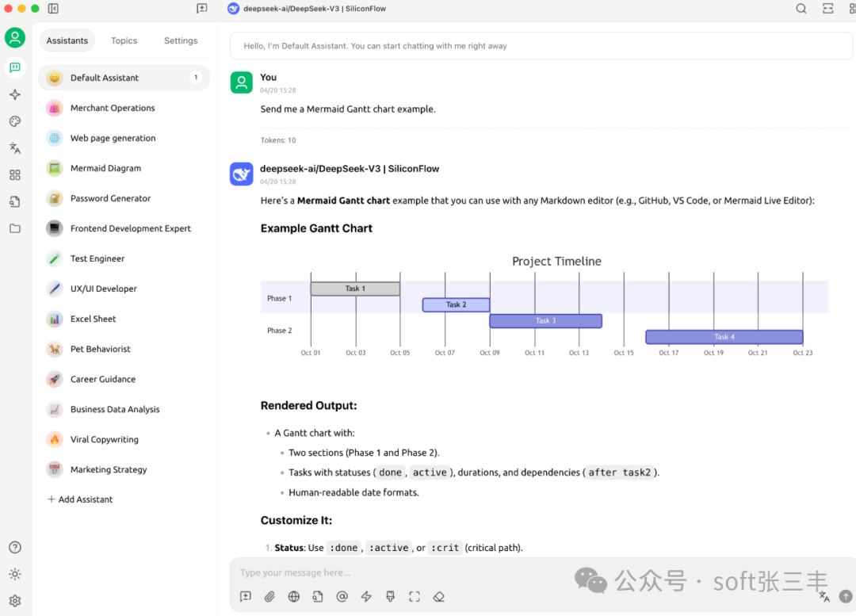The width and height of the screenshot is (856, 616).
Task: Select the Pet Behaviorist assistant
Action: 124,349
